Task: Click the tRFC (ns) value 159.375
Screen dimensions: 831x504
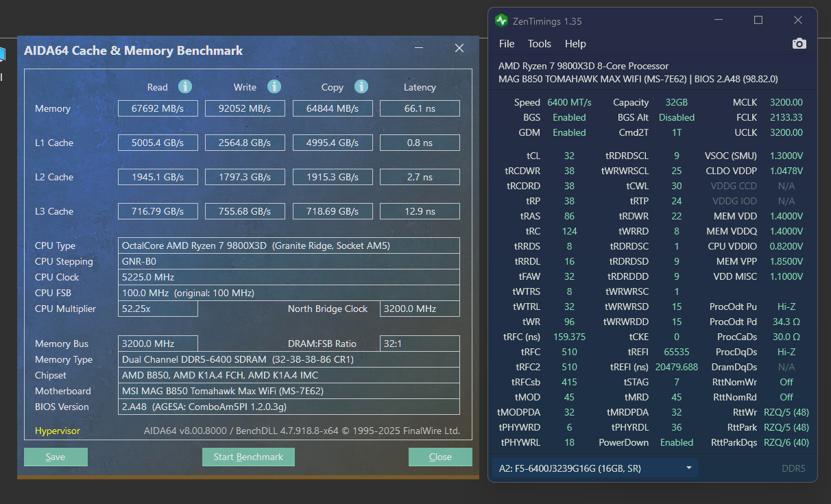Action: click(569, 337)
